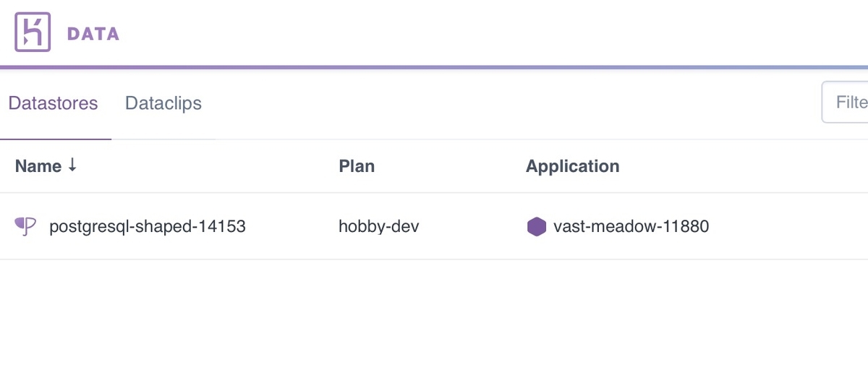The image size is (868, 388).
Task: Switch to the Datastores tab
Action: point(53,103)
